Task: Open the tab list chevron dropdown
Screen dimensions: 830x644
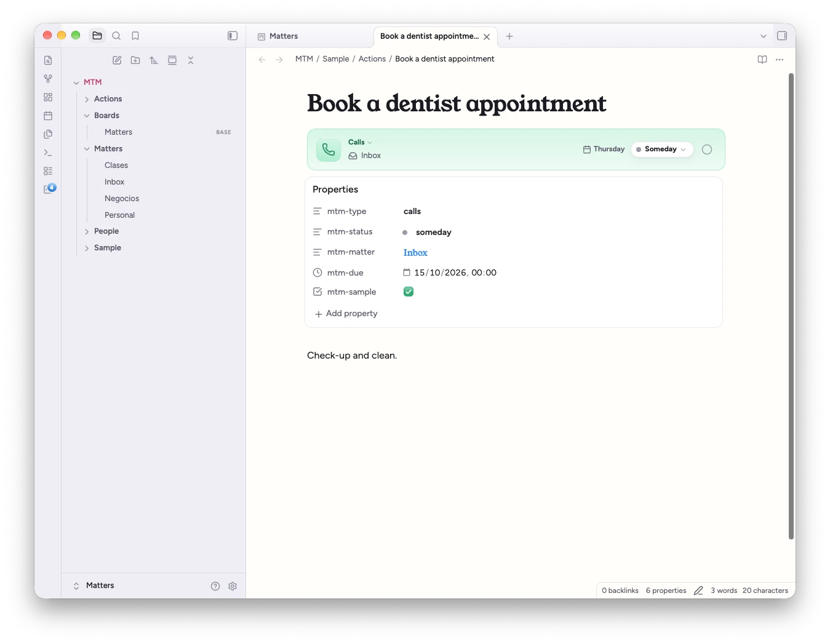Action: click(764, 36)
